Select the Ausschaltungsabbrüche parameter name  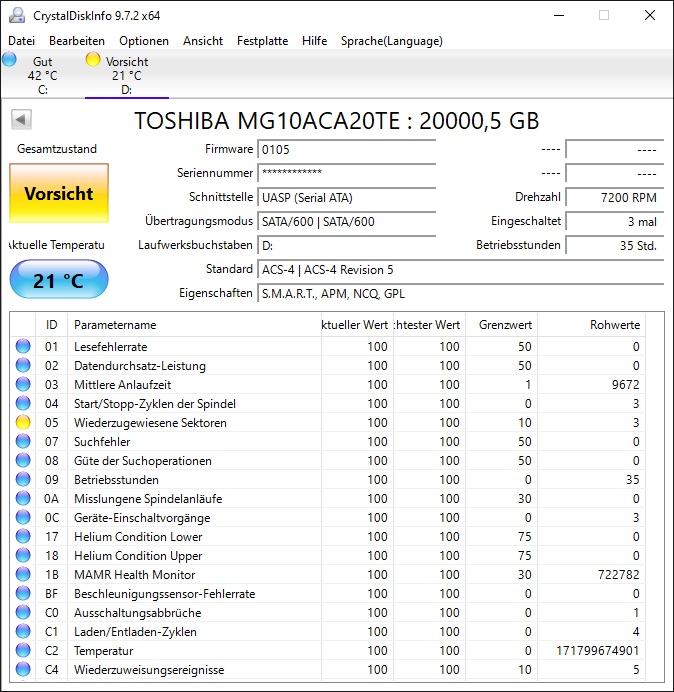click(138, 613)
